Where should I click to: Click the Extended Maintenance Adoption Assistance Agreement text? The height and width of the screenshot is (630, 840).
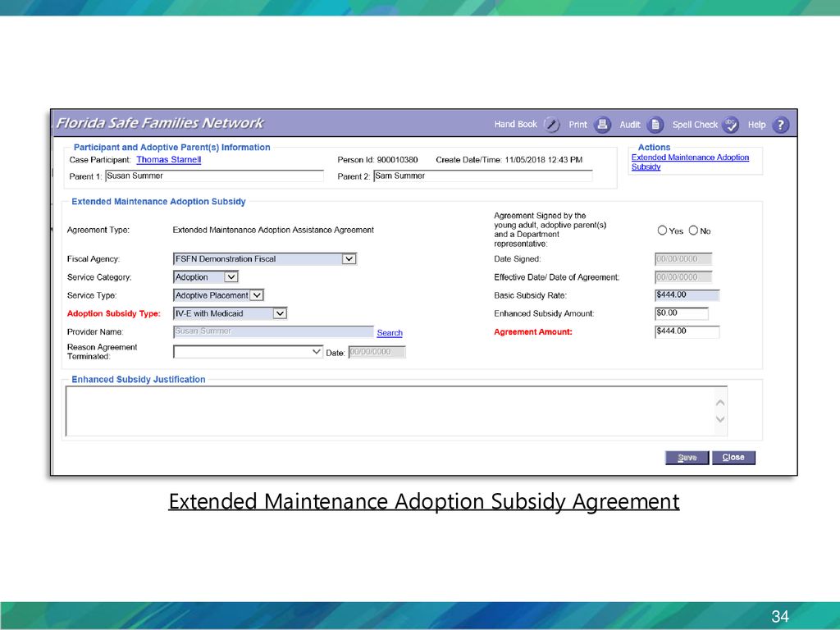[x=273, y=230]
